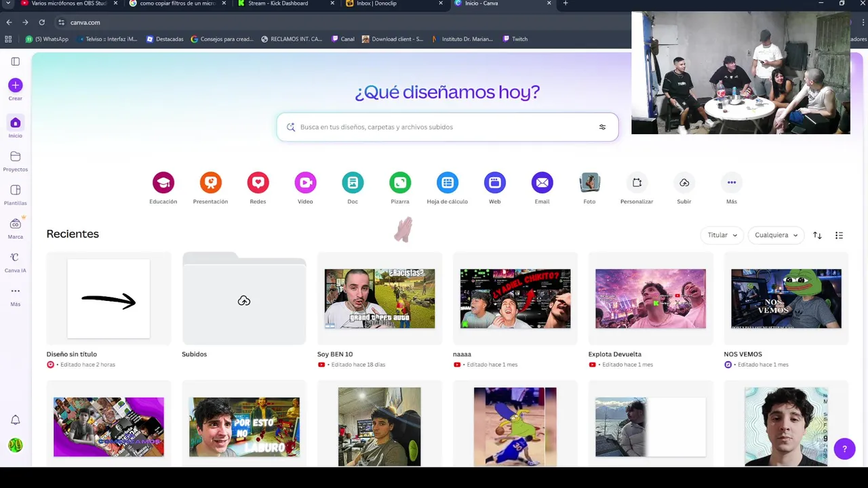Open Plantillas in the sidebar

(x=16, y=195)
